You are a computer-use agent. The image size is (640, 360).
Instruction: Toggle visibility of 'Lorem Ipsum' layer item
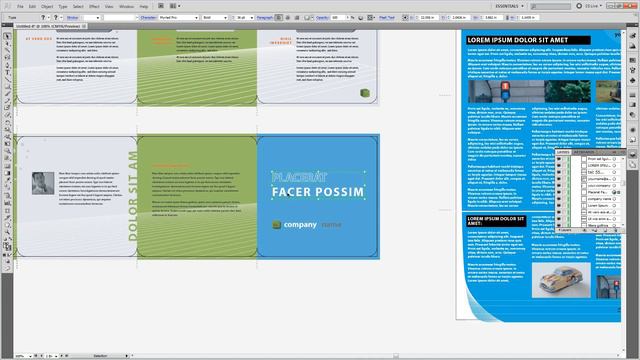point(559,205)
